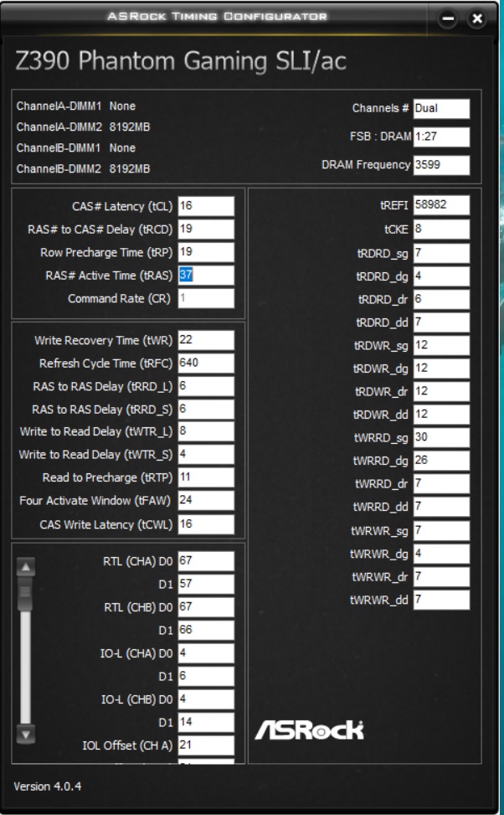Minimize the ASRock Timing Configurator window

pyautogui.click(x=448, y=19)
